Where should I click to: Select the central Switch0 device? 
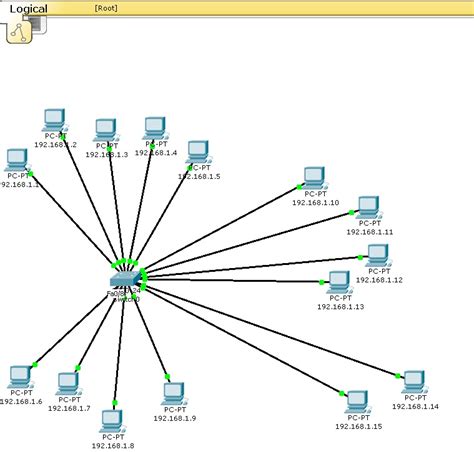point(126,279)
